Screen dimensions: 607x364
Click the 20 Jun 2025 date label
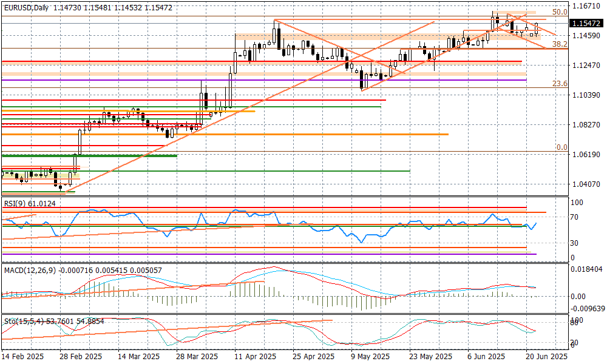click(x=546, y=357)
